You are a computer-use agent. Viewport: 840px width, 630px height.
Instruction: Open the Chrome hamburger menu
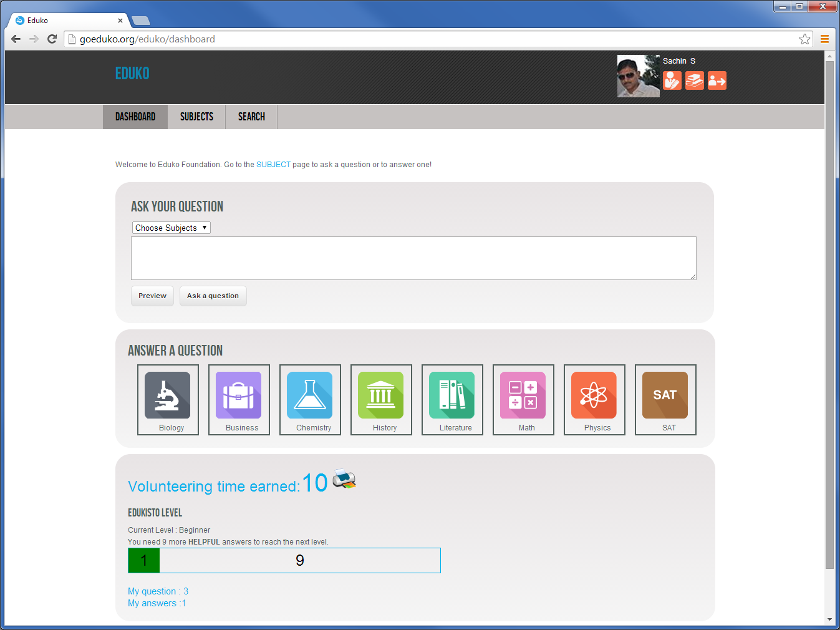coord(824,39)
